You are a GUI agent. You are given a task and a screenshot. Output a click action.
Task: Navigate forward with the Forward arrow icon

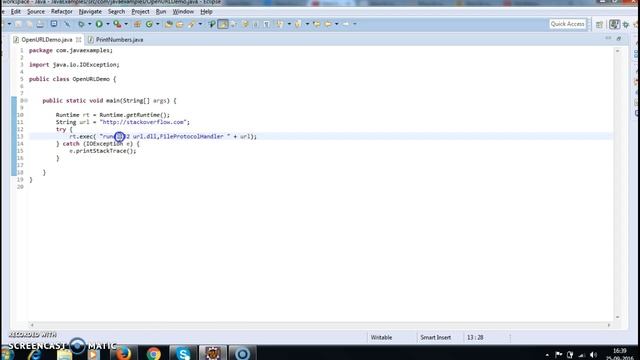pyautogui.click(x=346, y=24)
